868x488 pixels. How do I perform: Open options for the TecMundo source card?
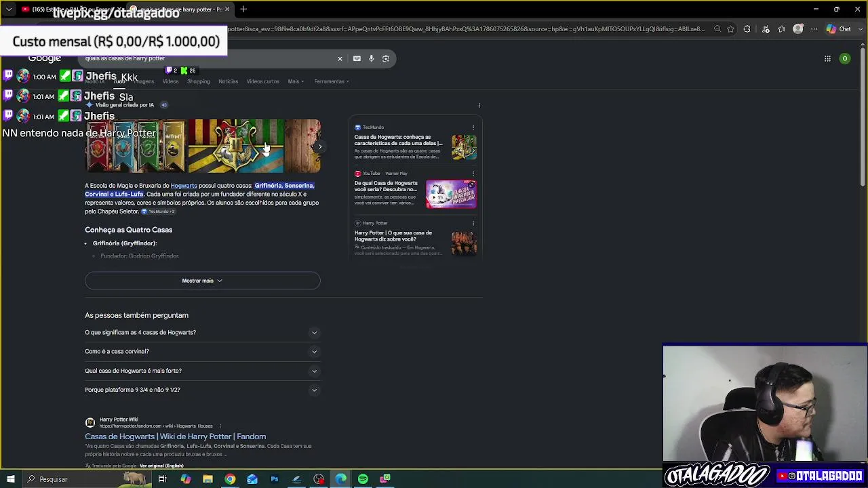473,127
